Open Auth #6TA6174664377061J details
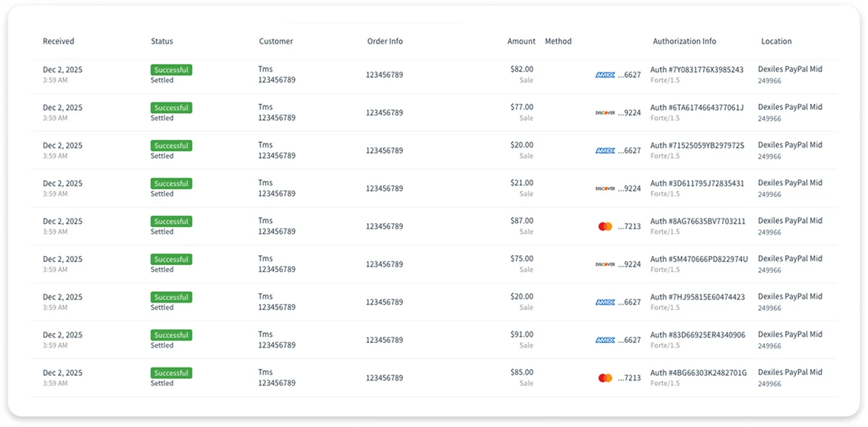The height and width of the screenshot is (427, 868). pos(697,107)
